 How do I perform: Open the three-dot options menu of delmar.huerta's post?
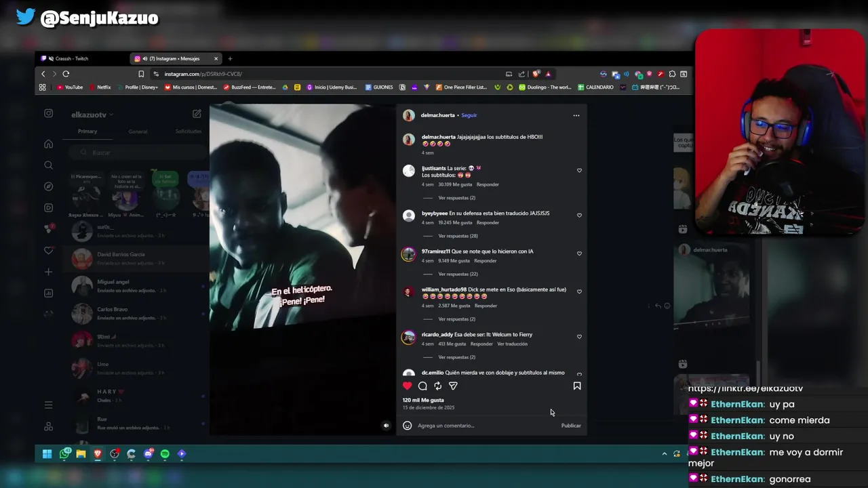pyautogui.click(x=576, y=115)
